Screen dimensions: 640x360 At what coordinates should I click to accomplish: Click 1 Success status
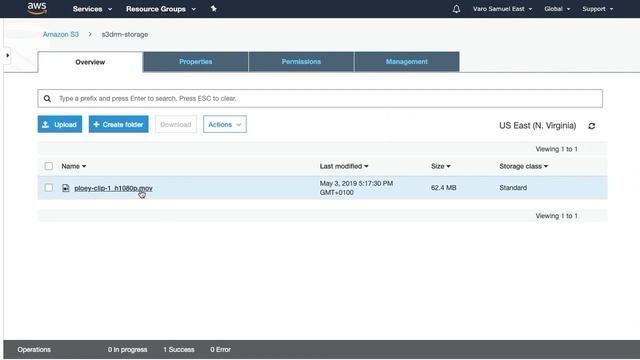tap(179, 349)
